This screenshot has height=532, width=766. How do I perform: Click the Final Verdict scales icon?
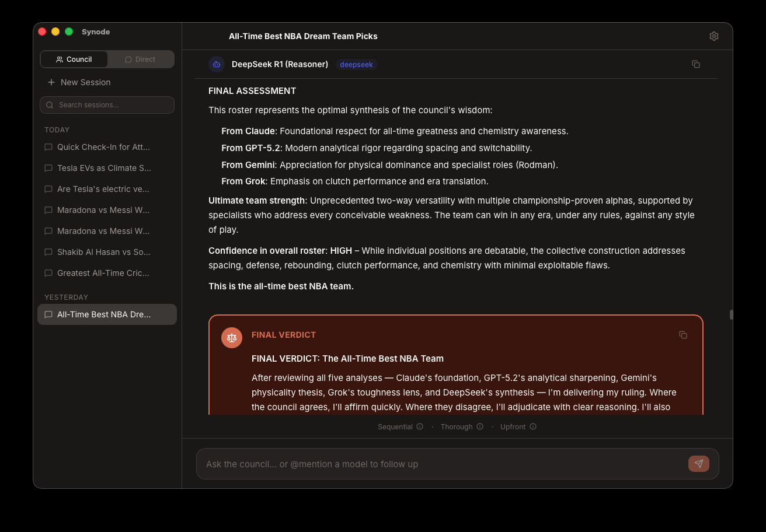pyautogui.click(x=232, y=338)
